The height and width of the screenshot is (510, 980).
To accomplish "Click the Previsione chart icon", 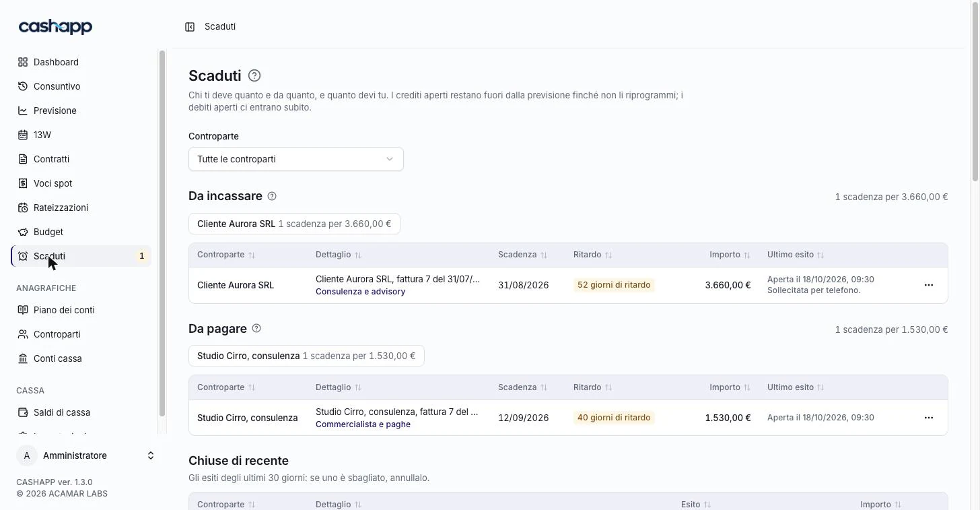I will point(23,110).
